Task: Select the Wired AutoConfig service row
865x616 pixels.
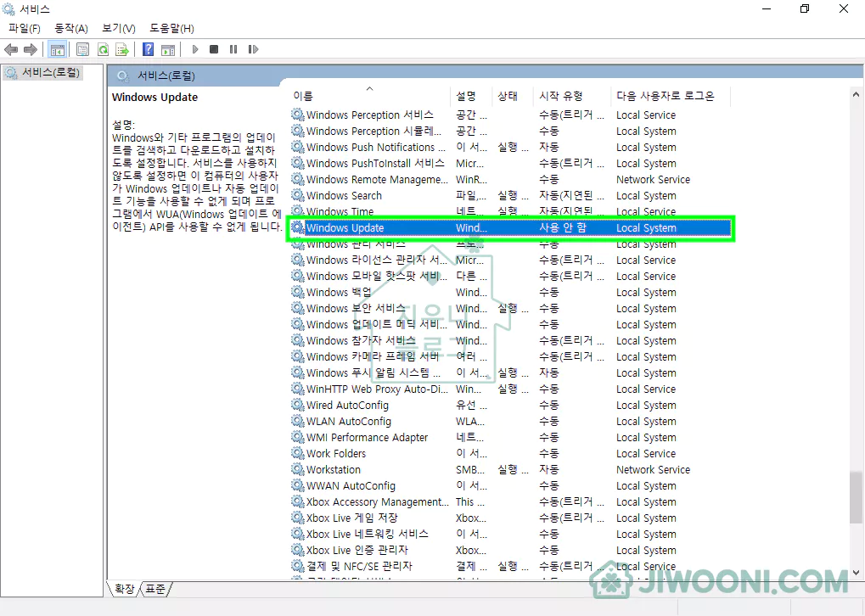Action: tap(510, 405)
